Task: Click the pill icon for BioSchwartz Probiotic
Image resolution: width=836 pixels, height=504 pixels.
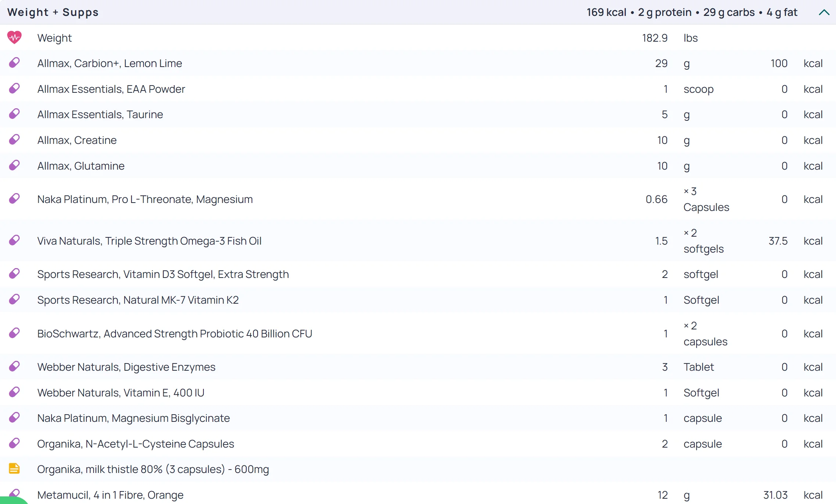Action: (x=14, y=333)
